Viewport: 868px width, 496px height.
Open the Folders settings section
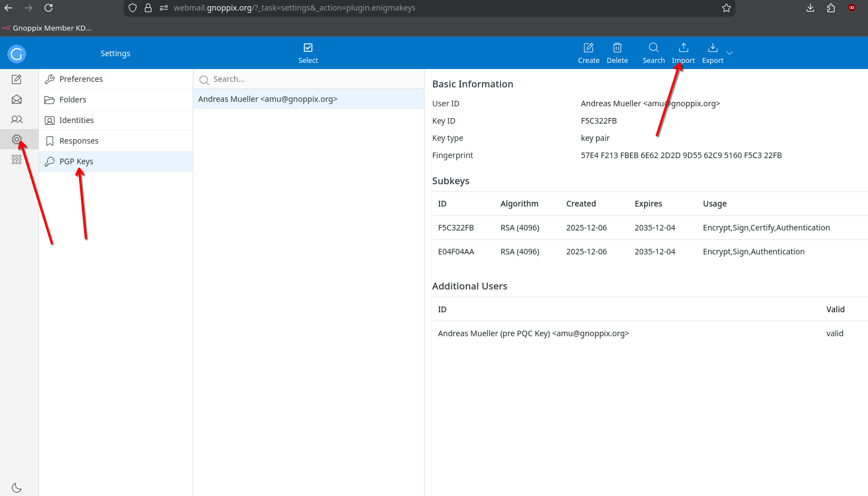coord(73,100)
